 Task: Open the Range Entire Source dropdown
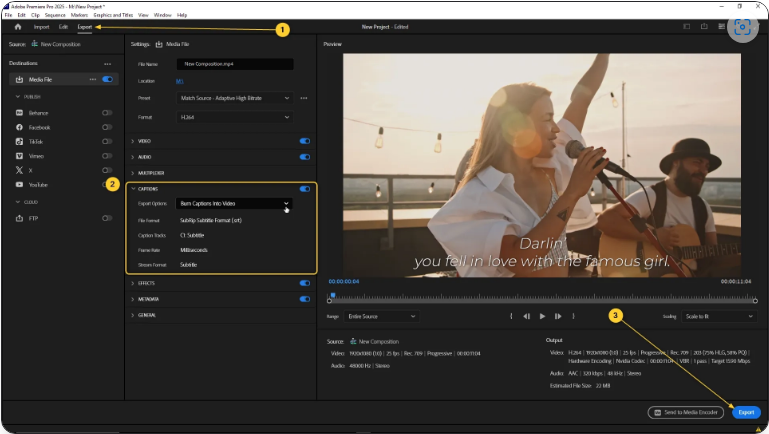pyautogui.click(x=381, y=316)
